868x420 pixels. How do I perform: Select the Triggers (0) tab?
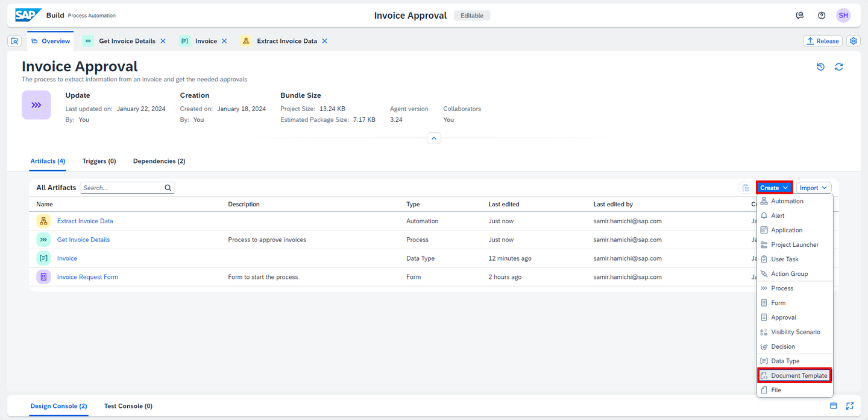click(x=99, y=161)
